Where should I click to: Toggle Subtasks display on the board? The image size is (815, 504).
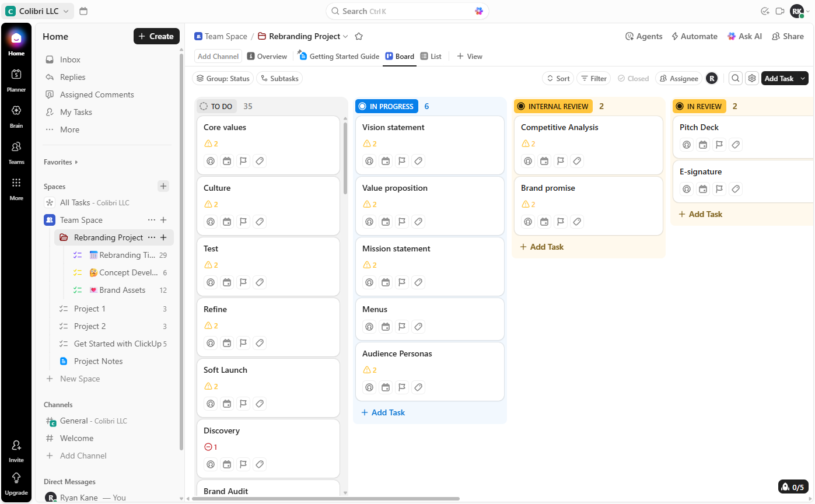279,78
